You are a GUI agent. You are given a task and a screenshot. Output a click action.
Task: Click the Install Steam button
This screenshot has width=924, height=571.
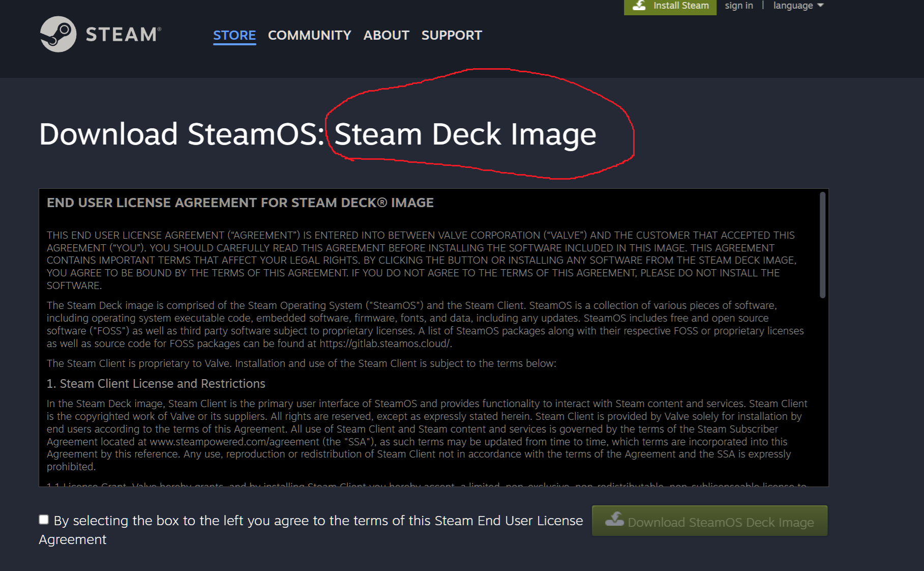pyautogui.click(x=670, y=7)
